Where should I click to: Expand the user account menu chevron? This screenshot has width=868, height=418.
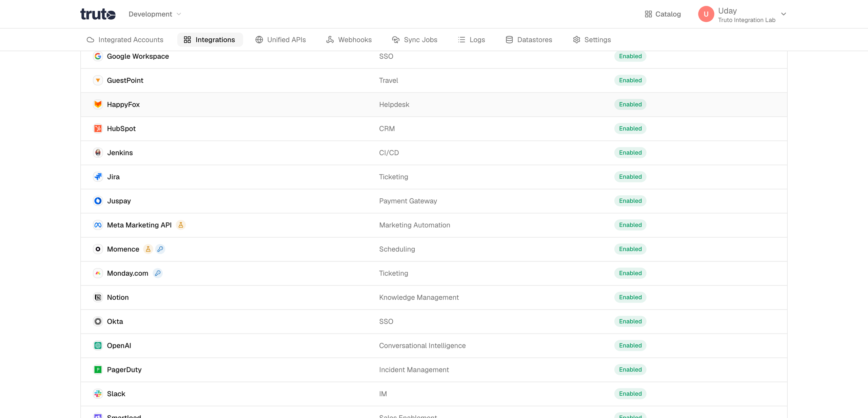coord(784,14)
